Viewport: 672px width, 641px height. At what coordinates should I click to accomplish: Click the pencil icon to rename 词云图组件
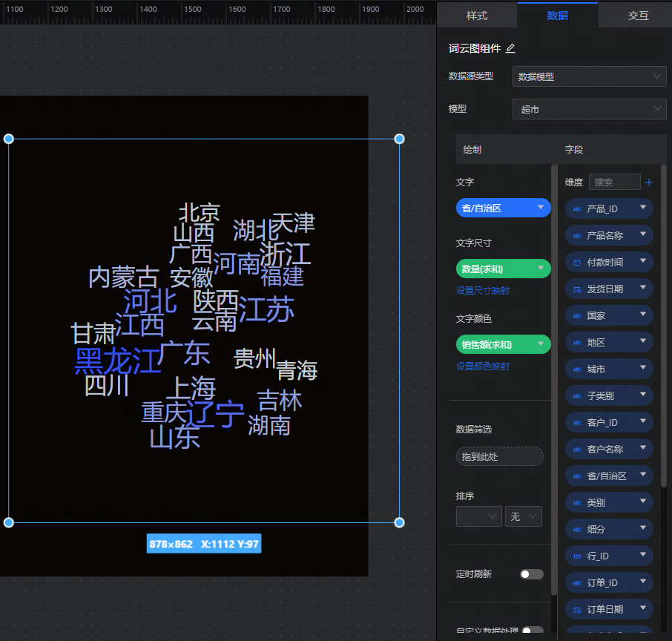(510, 49)
